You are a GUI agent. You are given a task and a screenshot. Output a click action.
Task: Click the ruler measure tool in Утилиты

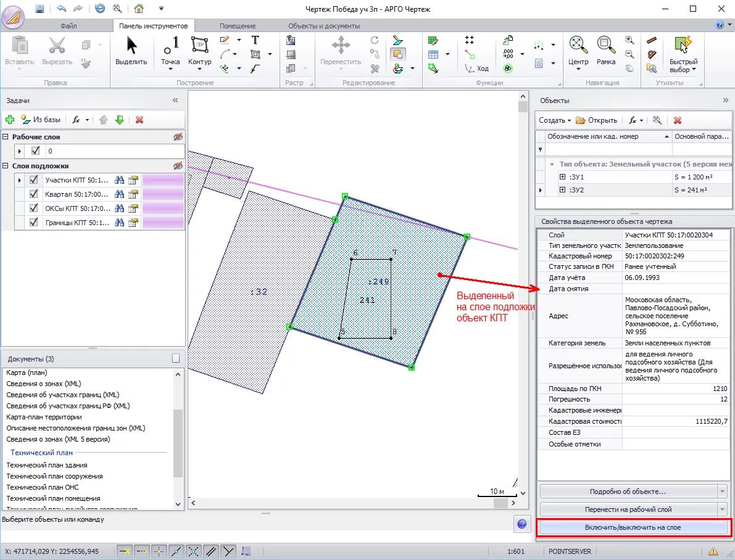tap(652, 41)
